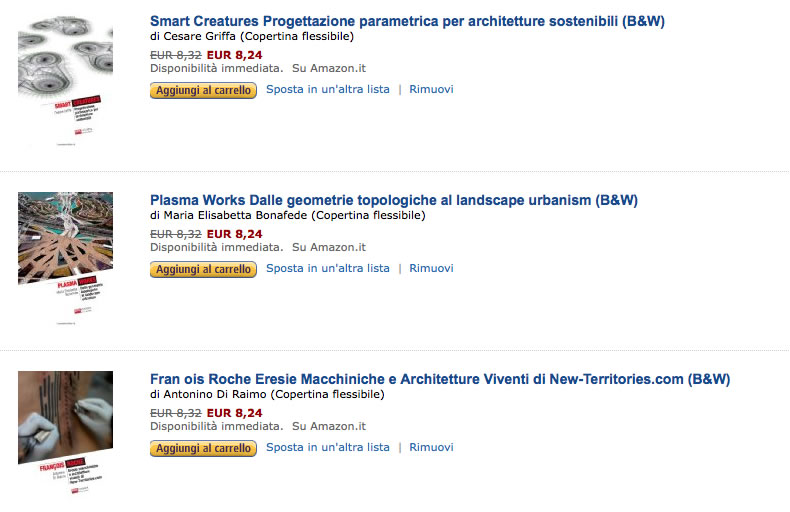Move Plasma Works to another list
This screenshot has width=790, height=512.
327,268
